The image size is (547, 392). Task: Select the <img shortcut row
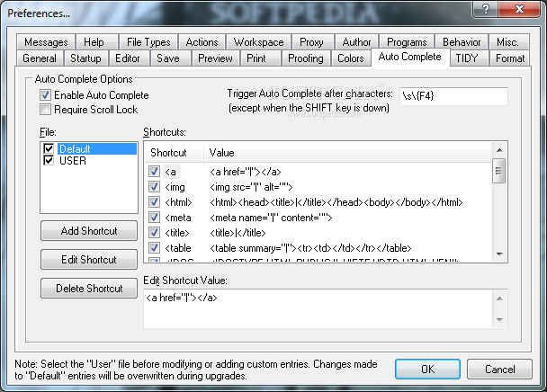318,187
